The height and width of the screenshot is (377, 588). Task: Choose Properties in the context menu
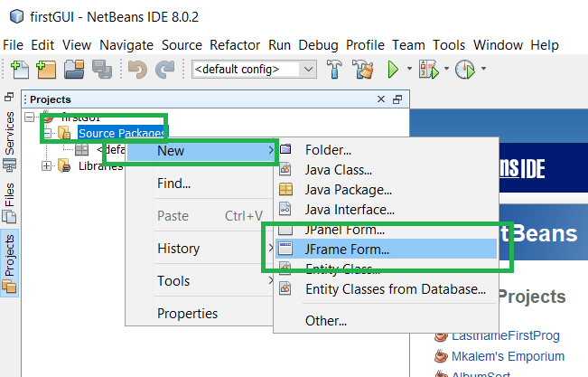click(201, 313)
